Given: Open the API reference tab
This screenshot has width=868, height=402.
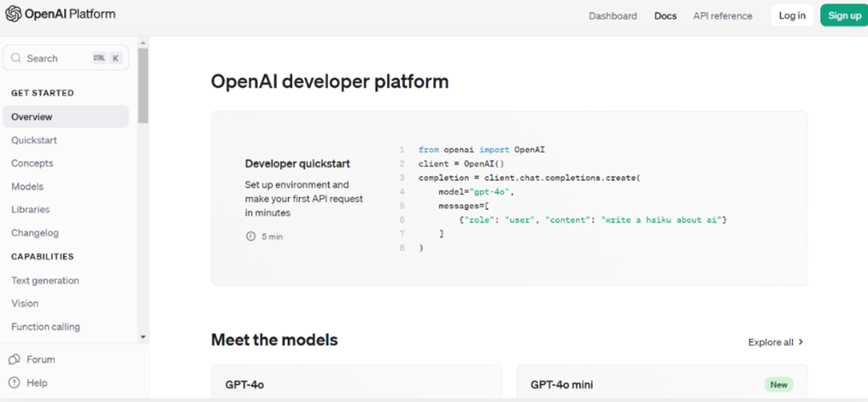Looking at the screenshot, I should [x=722, y=16].
